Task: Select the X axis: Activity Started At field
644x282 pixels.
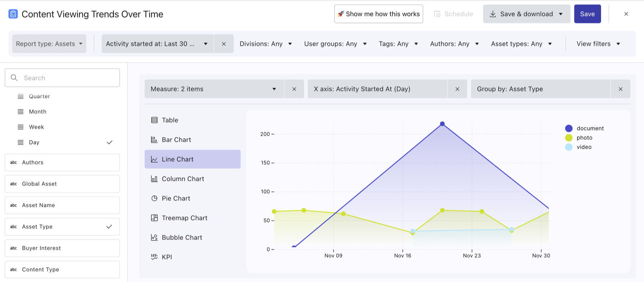Action: (377, 89)
